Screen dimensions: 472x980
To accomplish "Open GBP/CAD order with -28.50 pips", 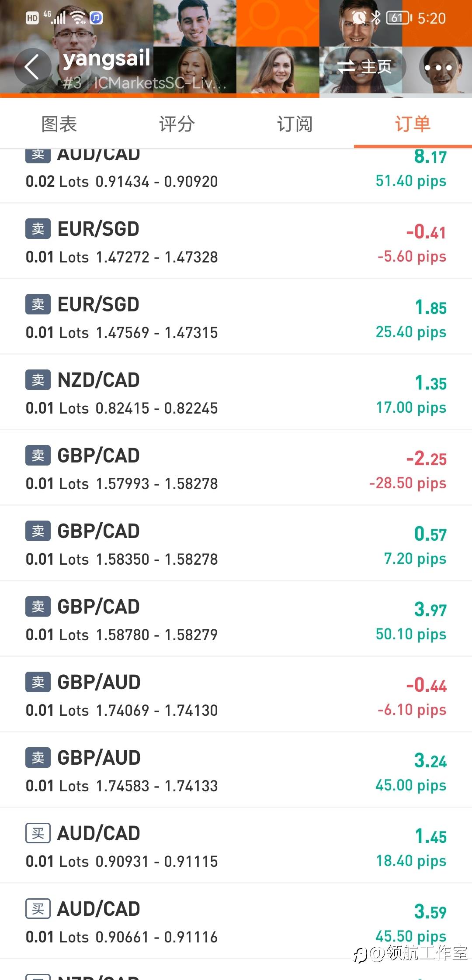I will point(236,468).
